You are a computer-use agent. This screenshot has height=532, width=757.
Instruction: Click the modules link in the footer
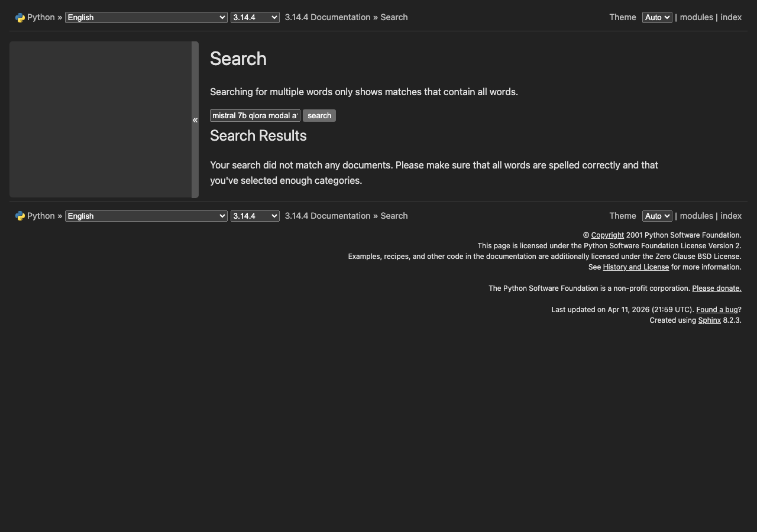pyautogui.click(x=697, y=216)
